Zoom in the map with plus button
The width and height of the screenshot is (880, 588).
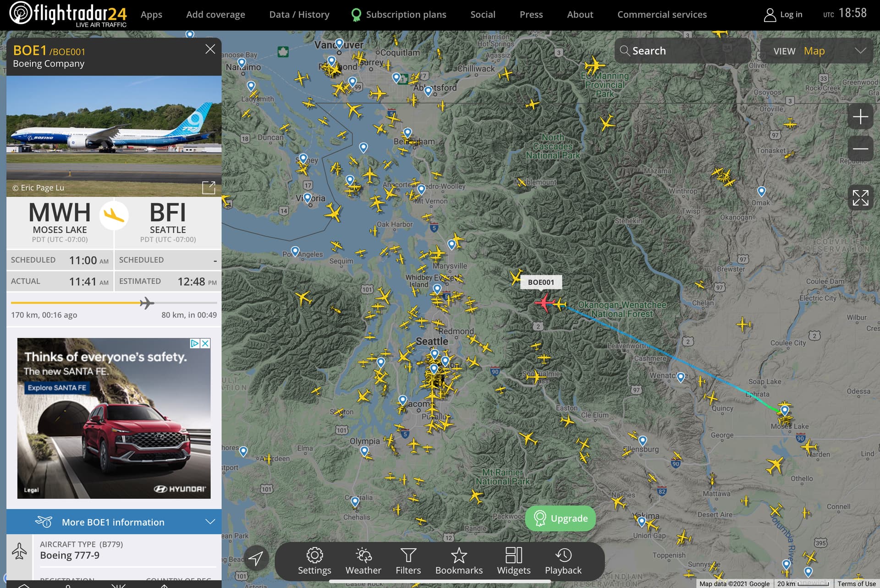coord(860,116)
